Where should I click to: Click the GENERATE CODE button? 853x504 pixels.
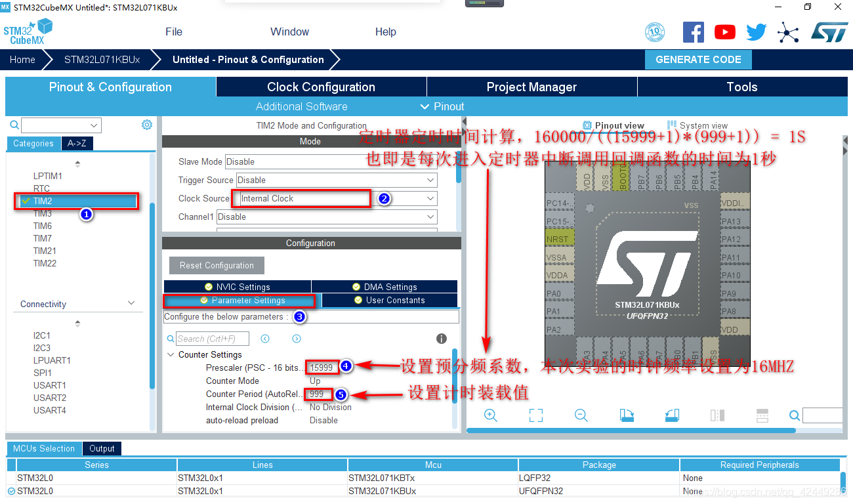[x=698, y=59]
